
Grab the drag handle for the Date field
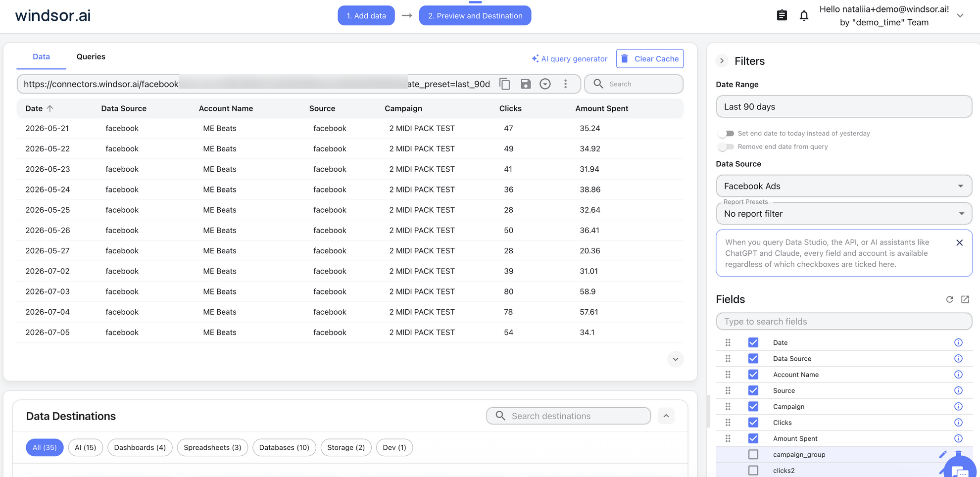coord(728,342)
